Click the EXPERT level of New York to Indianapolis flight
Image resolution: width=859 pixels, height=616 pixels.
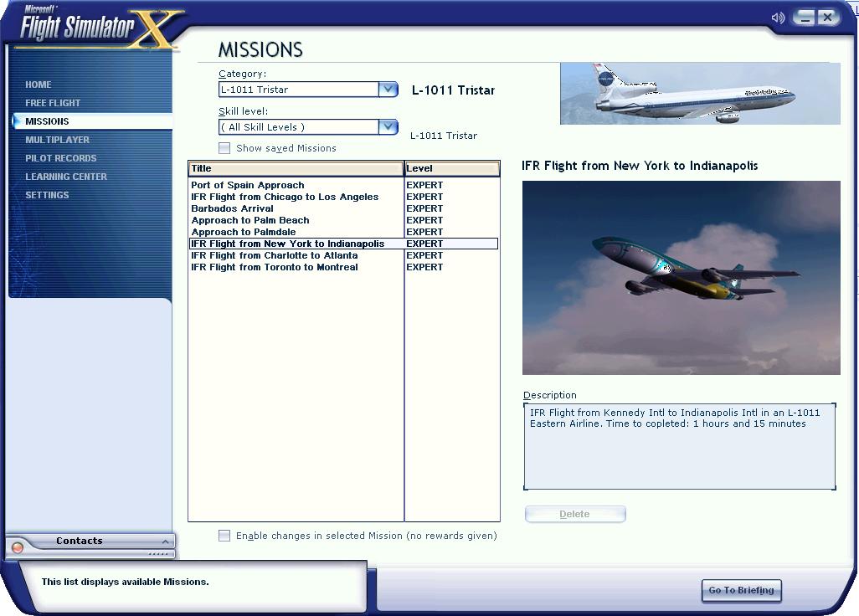click(x=424, y=244)
